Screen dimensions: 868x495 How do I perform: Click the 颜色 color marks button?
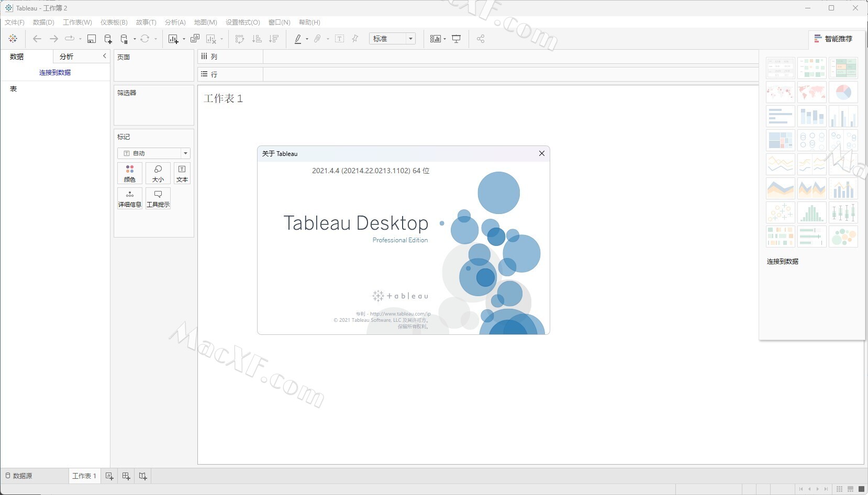(x=130, y=173)
